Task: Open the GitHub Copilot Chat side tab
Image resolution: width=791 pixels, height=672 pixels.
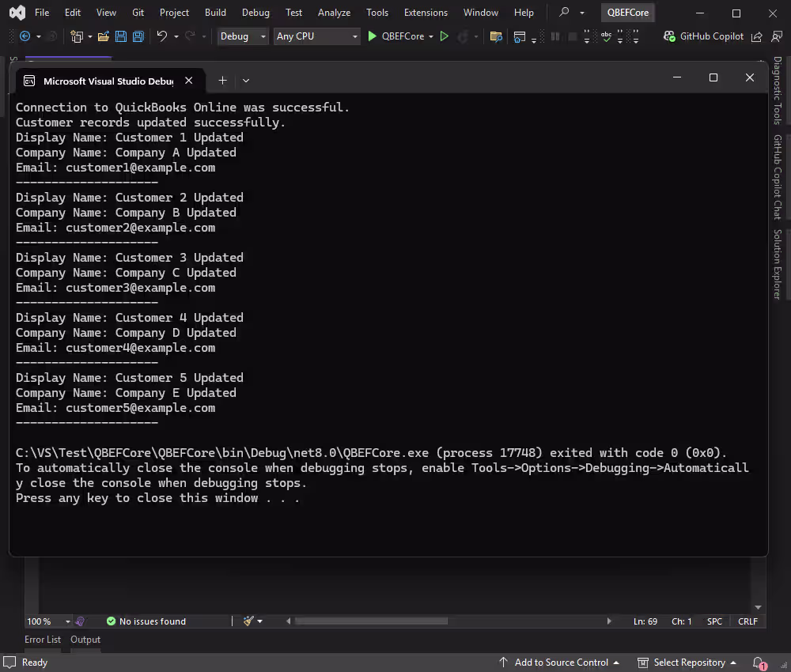Action: tap(778, 177)
